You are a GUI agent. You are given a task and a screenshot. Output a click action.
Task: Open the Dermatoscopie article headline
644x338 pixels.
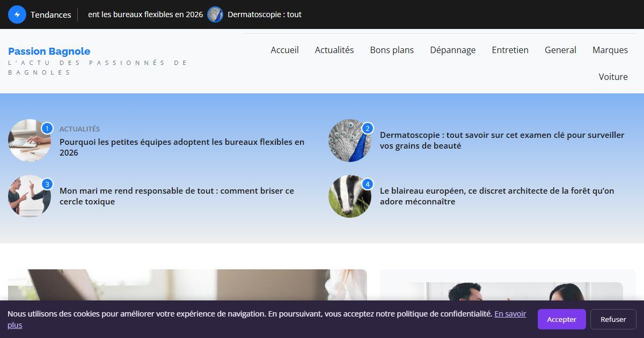click(502, 141)
